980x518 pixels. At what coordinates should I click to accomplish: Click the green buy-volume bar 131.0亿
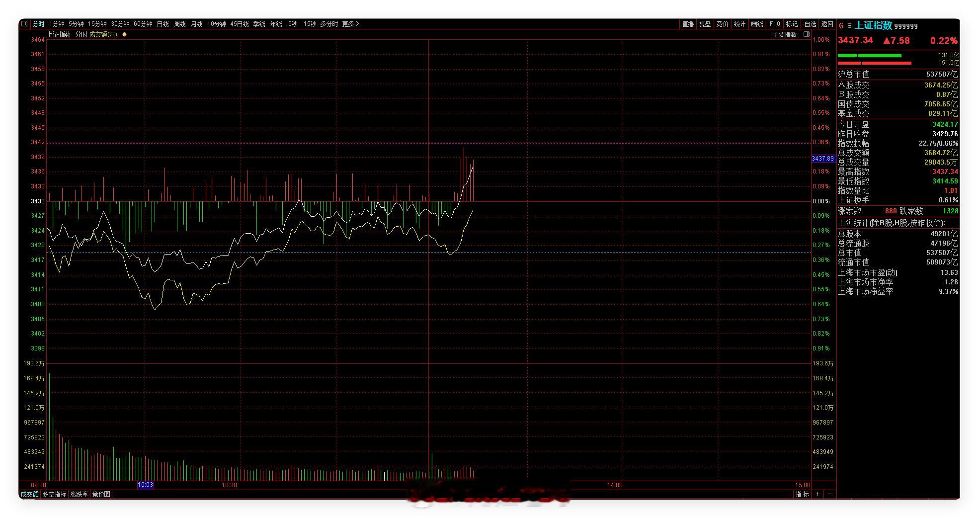coord(870,56)
